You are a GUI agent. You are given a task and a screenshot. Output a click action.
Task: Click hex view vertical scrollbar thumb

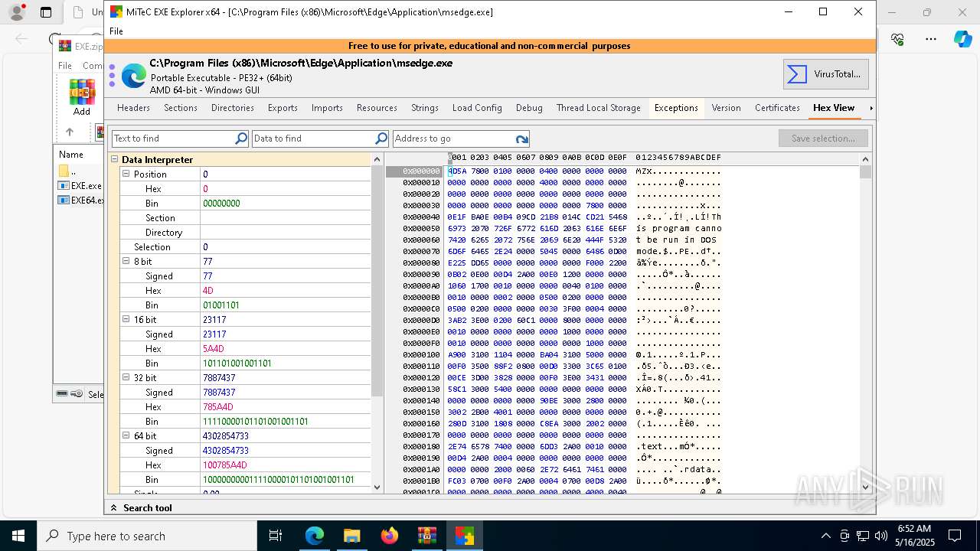tap(866, 171)
